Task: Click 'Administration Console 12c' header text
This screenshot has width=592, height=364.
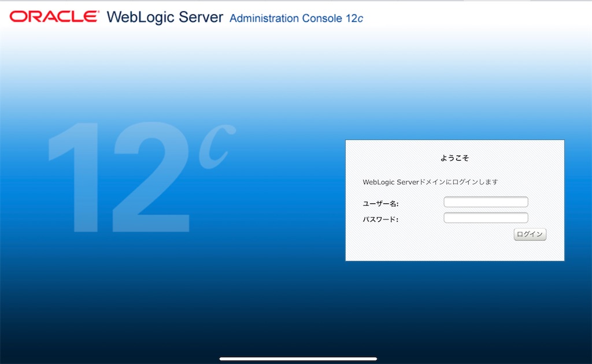Action: point(297,18)
